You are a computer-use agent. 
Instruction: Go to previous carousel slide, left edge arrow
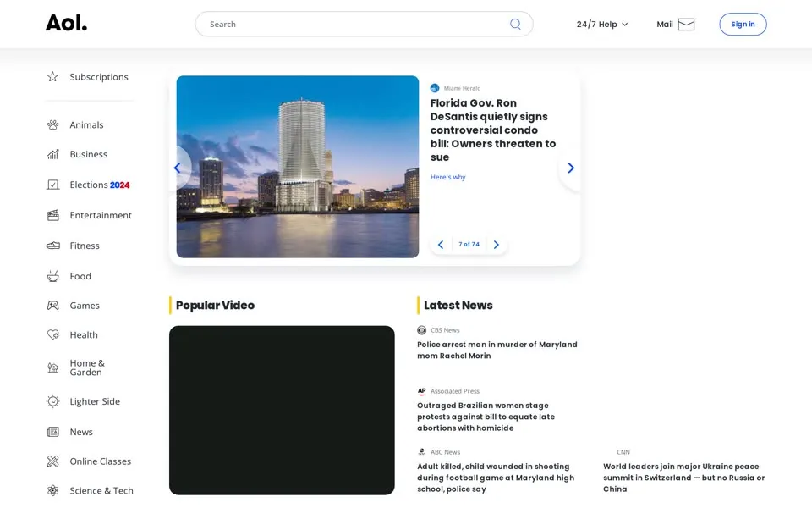pos(177,168)
